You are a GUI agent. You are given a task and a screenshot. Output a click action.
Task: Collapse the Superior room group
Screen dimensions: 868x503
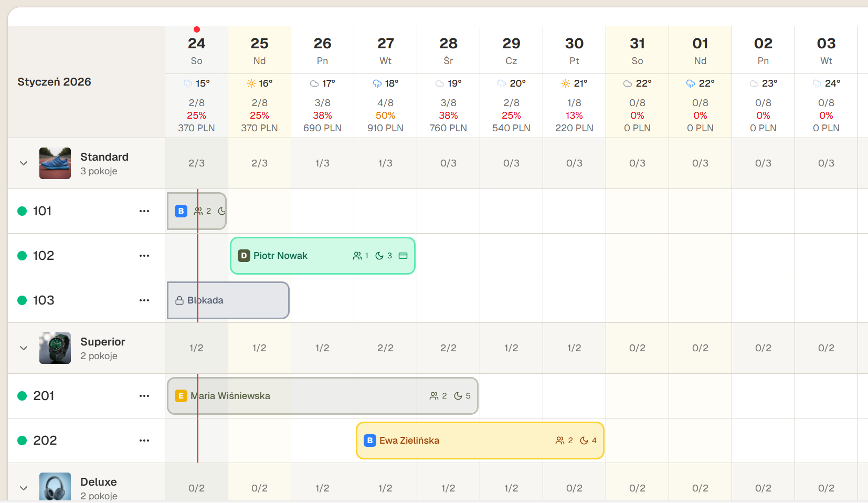click(24, 348)
